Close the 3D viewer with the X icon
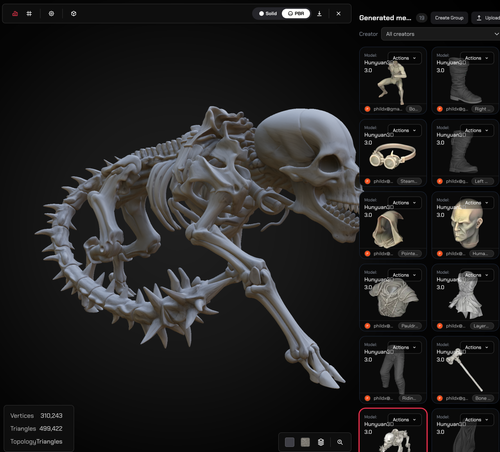 coord(338,14)
